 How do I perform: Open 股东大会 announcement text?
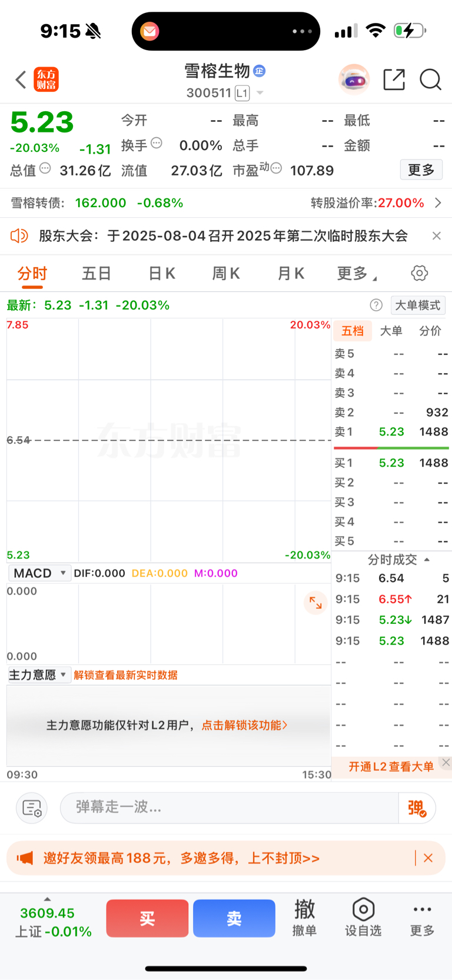coord(224,236)
